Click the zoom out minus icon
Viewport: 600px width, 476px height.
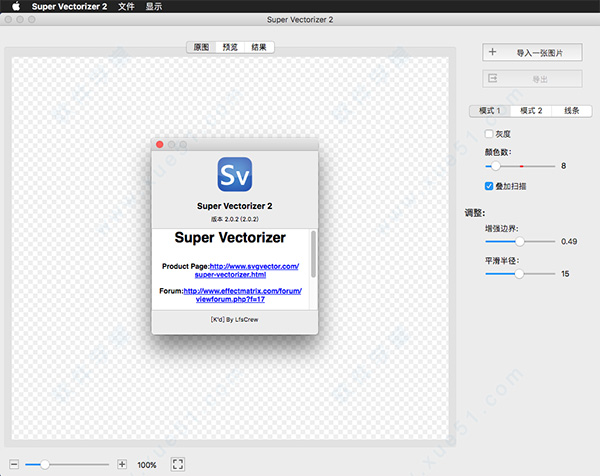click(14, 465)
